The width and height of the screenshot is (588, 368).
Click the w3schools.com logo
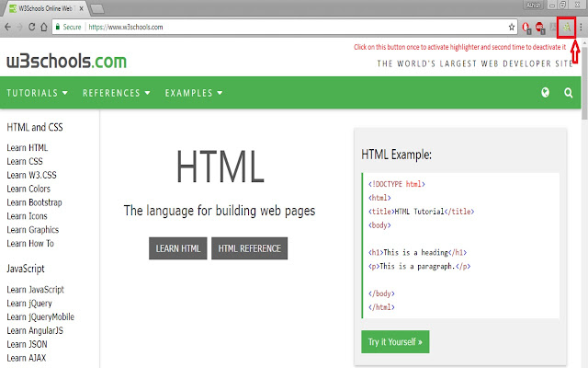point(66,61)
